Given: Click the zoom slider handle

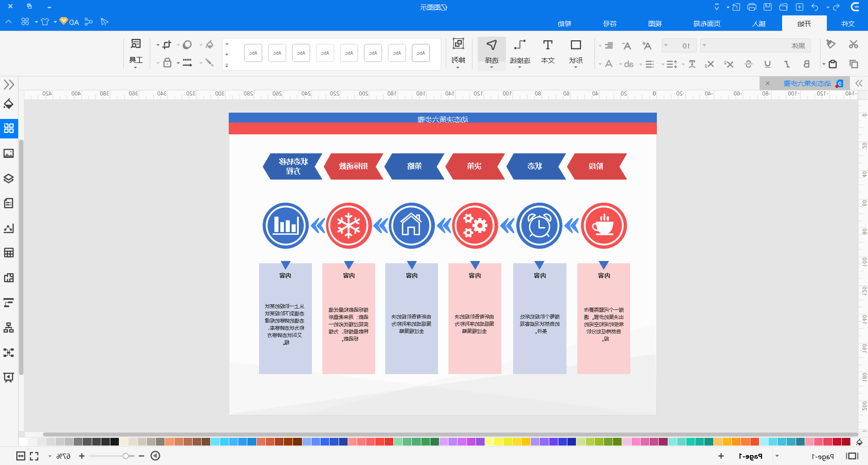Looking at the screenshot, I should 126,456.
